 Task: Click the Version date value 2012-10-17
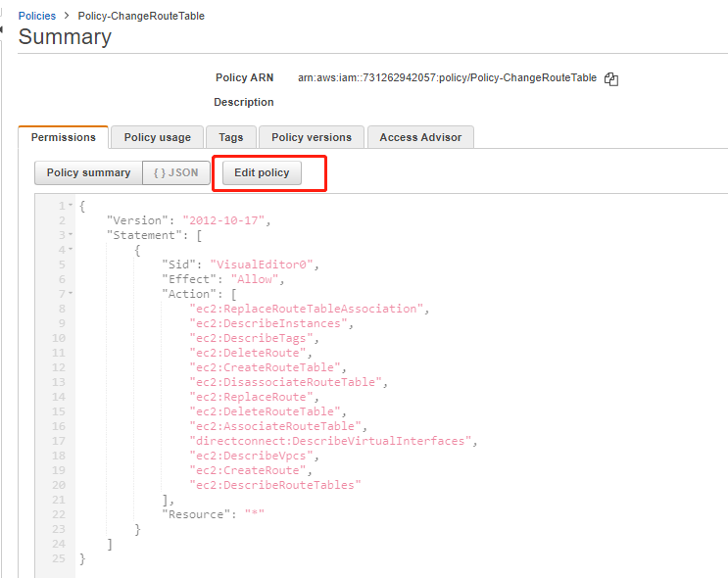tap(224, 220)
